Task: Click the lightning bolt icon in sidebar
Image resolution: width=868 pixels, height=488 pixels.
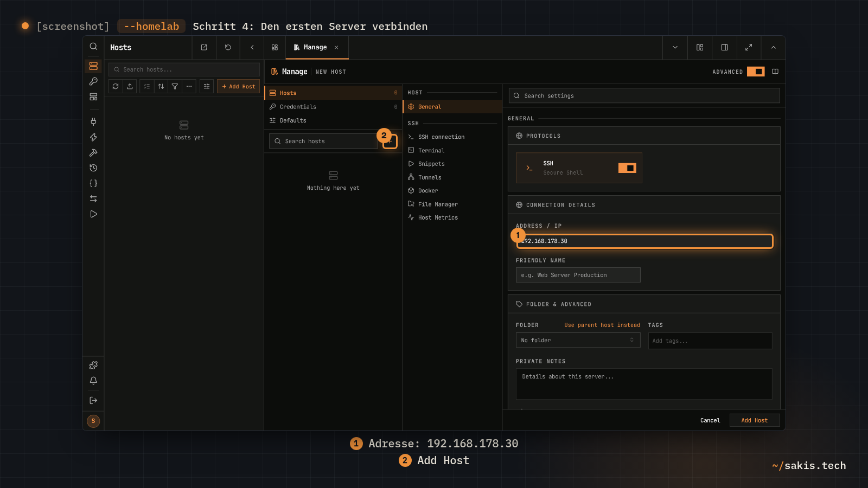Action: (93, 137)
